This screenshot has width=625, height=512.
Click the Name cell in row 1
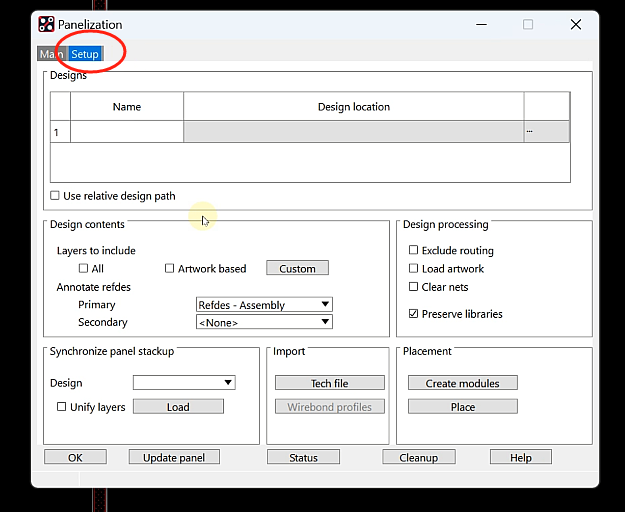(127, 132)
